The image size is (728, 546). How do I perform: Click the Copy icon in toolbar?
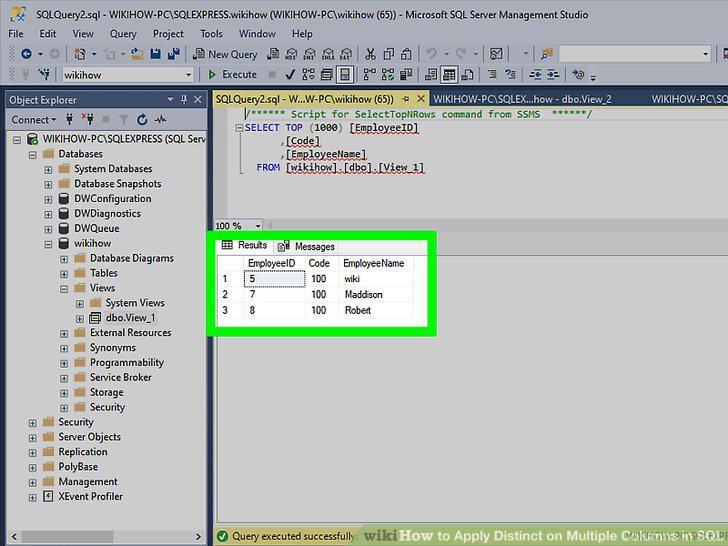point(389,54)
